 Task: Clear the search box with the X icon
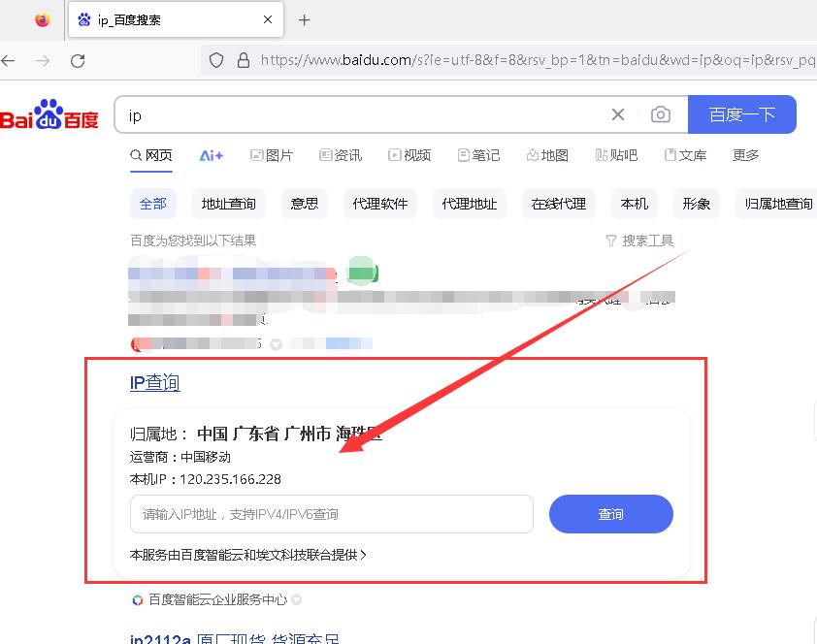click(618, 114)
